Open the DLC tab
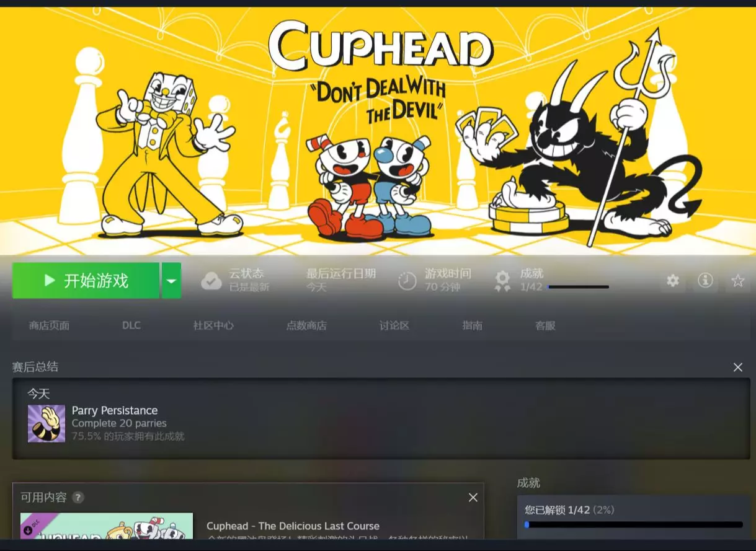The image size is (756, 551). point(131,325)
